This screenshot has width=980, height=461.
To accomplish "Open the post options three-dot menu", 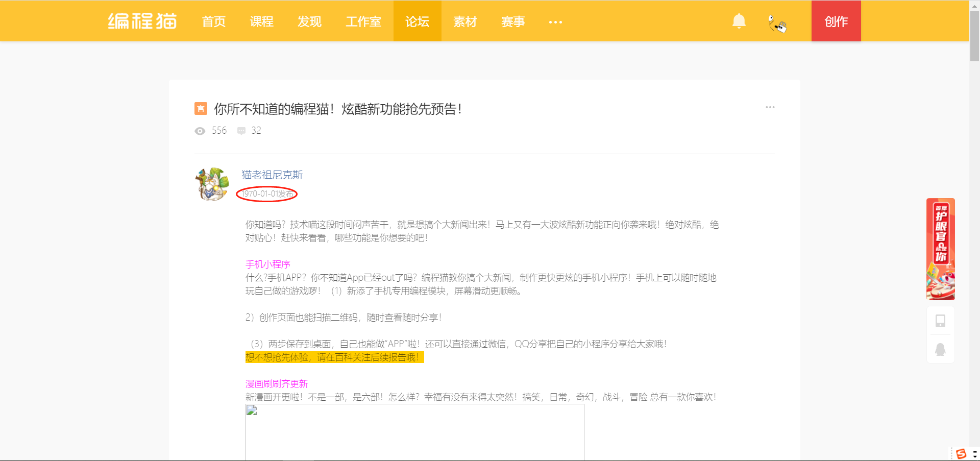I will [770, 107].
